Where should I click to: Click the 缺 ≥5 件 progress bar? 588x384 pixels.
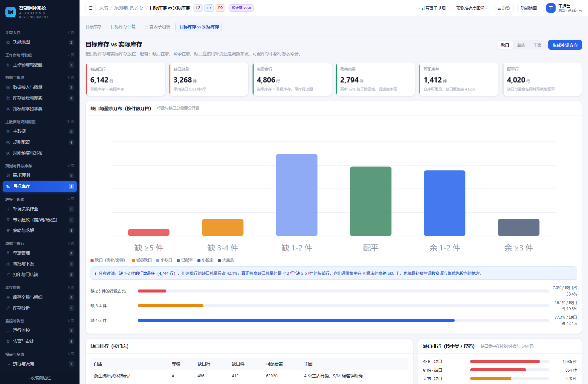pyautogui.click(x=343, y=291)
